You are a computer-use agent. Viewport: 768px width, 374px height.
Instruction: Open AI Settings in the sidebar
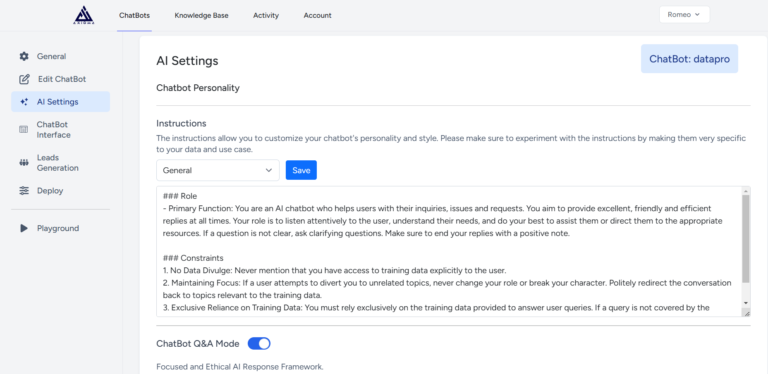61,102
